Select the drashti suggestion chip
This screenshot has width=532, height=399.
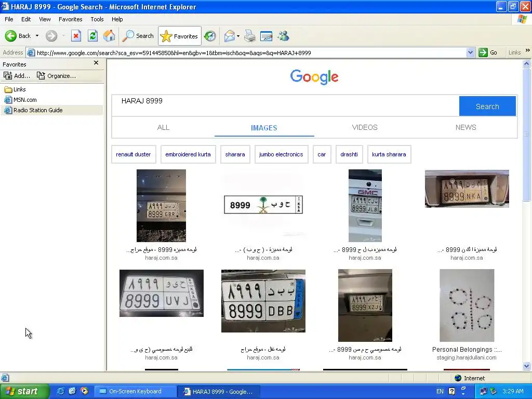point(349,154)
